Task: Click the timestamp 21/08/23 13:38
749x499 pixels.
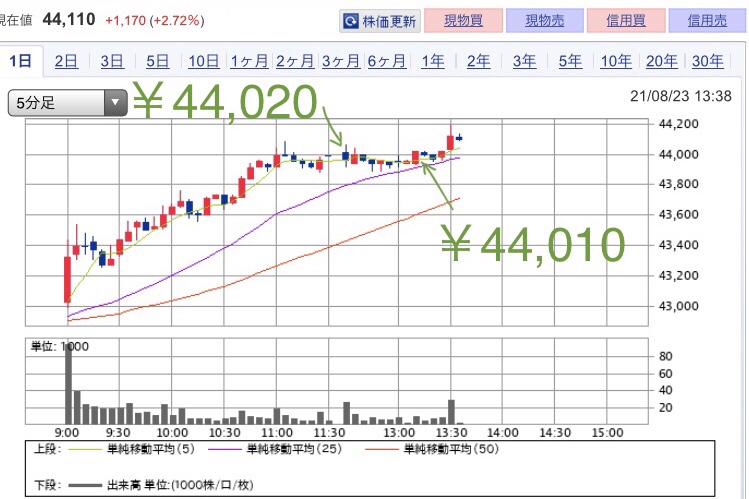Action: coord(681,96)
